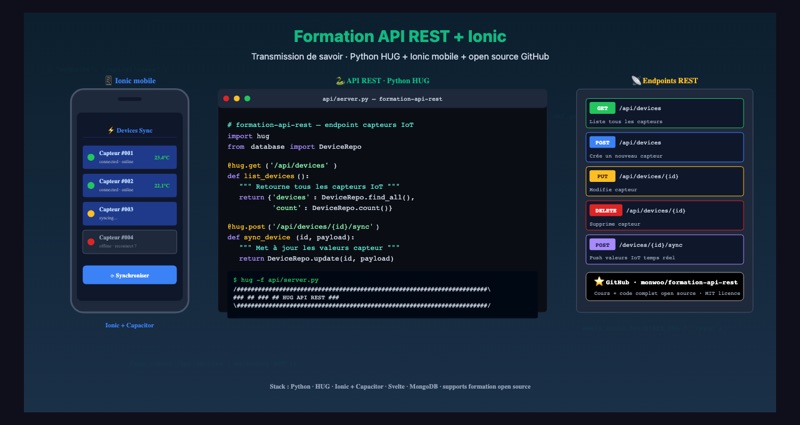Image resolution: width=800 pixels, height=425 pixels.
Task: Click the 'syncing...' status under Capteur #003
Action: (x=108, y=218)
